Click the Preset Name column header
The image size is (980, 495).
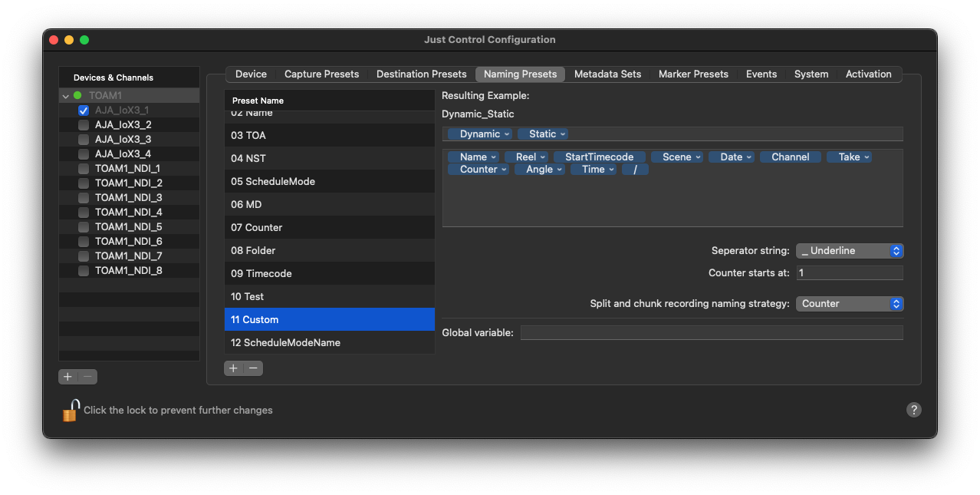click(x=330, y=101)
